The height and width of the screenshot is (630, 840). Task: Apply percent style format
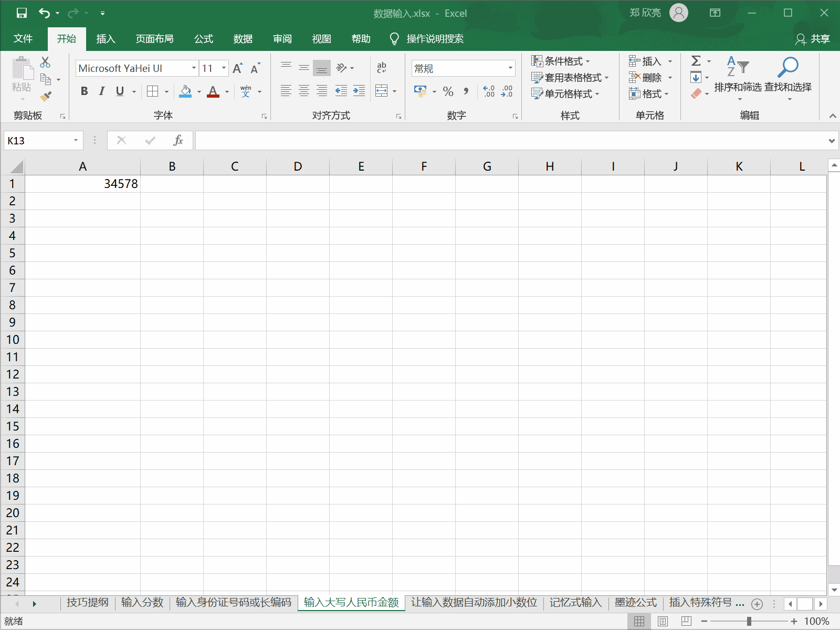coord(448,91)
